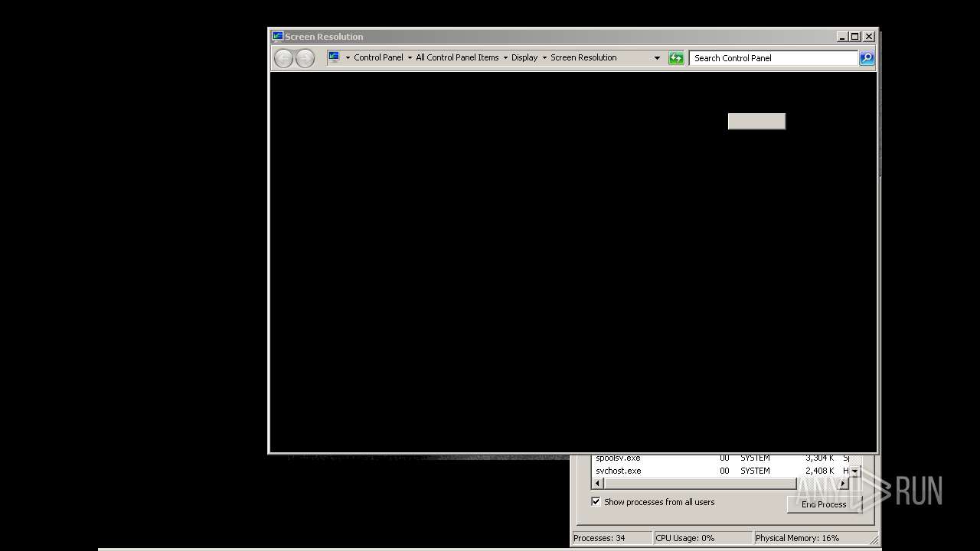Click End Process in Task Manager
This screenshot has height=551, width=980.
824,504
